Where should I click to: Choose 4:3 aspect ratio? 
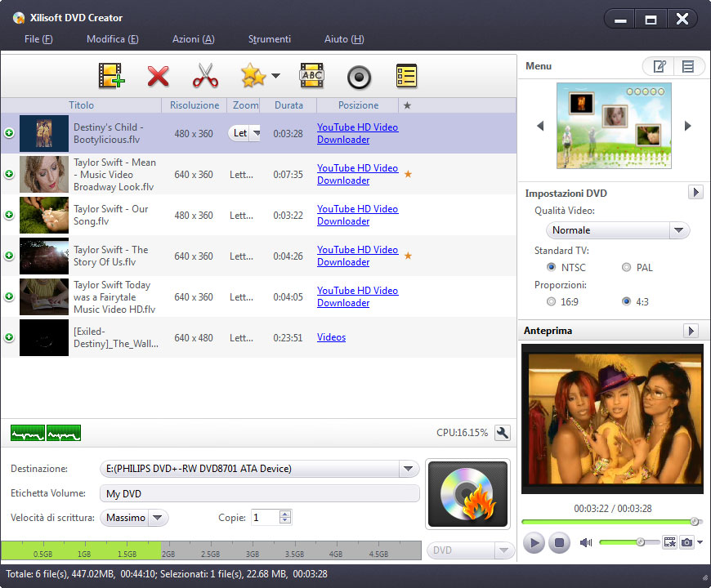coord(626,301)
